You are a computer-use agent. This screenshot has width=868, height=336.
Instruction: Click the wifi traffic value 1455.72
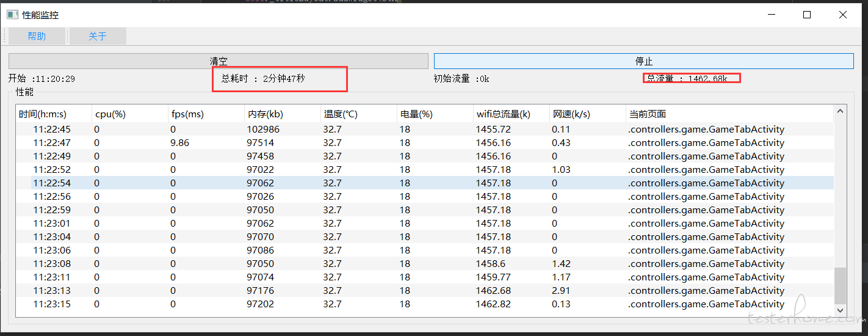[x=493, y=129]
